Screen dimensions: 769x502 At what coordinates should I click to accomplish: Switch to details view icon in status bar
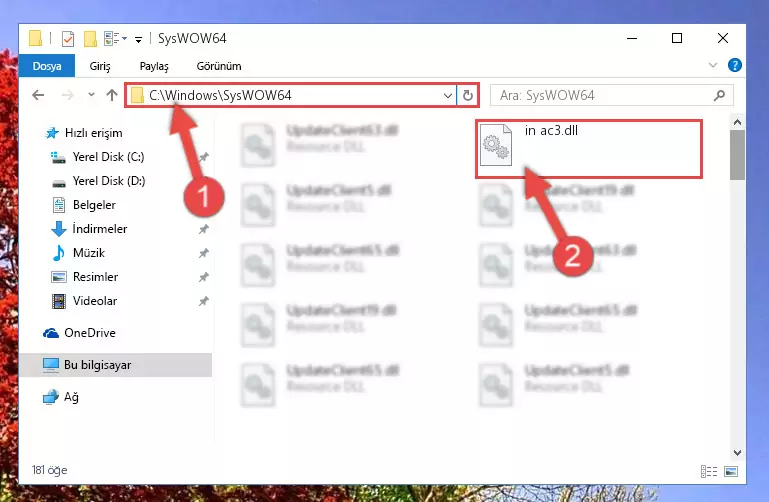[709, 472]
